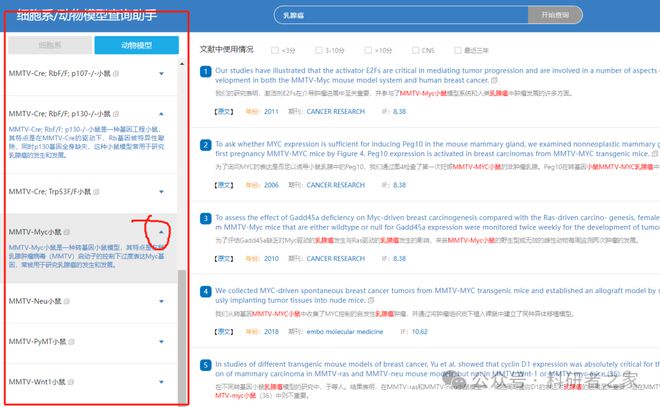
Task: Click the model list scrollbar thumb
Action: pos(182,337)
